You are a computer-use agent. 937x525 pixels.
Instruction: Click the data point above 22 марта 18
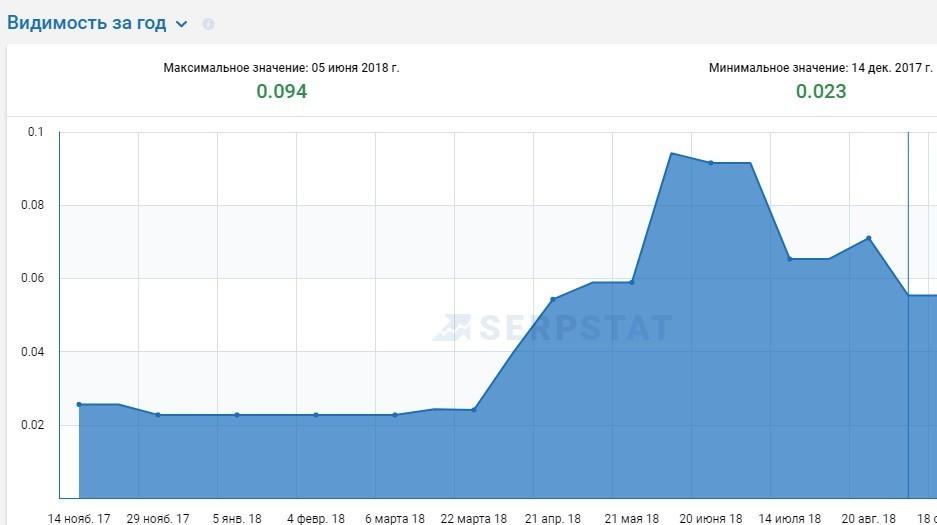(474, 410)
